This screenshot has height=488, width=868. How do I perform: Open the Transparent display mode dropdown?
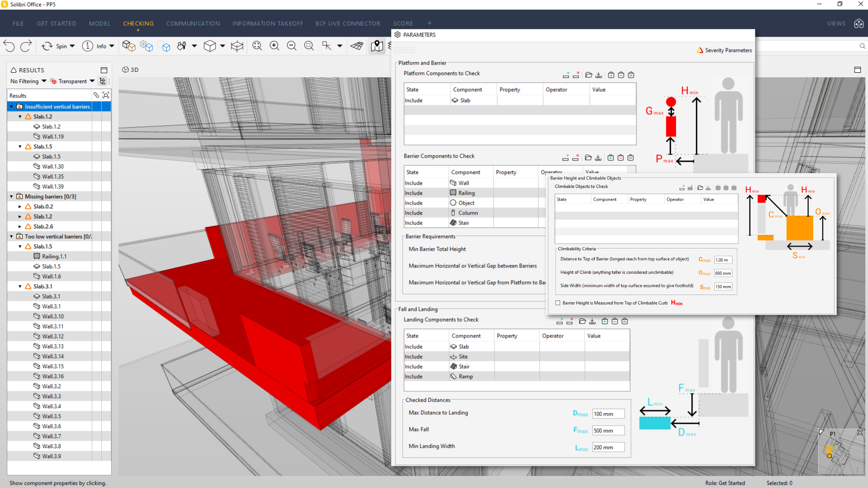click(72, 81)
